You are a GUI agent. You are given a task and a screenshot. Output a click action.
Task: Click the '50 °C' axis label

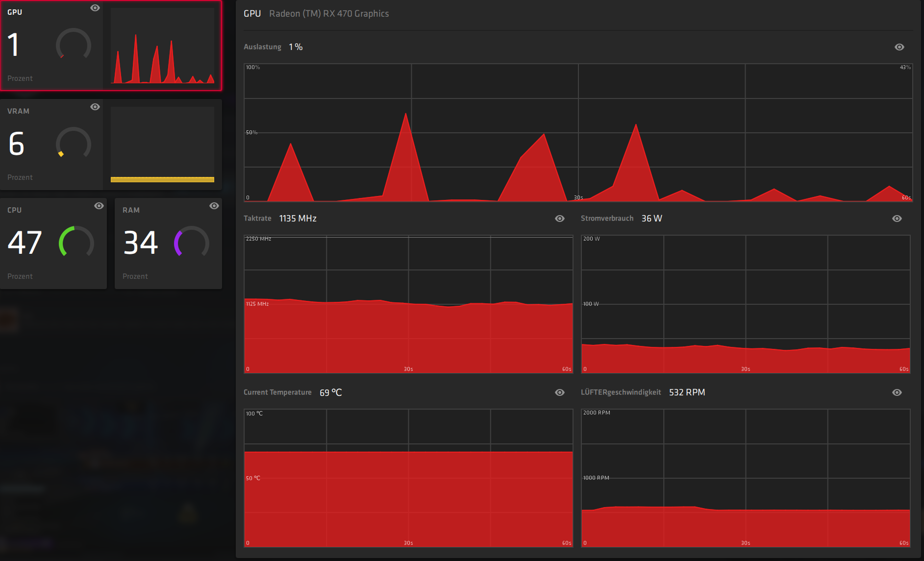click(253, 478)
